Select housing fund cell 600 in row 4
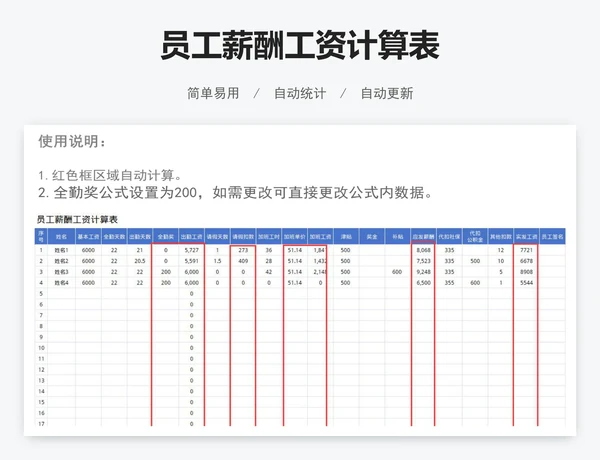Viewport: 600px width, 460px height. click(475, 283)
